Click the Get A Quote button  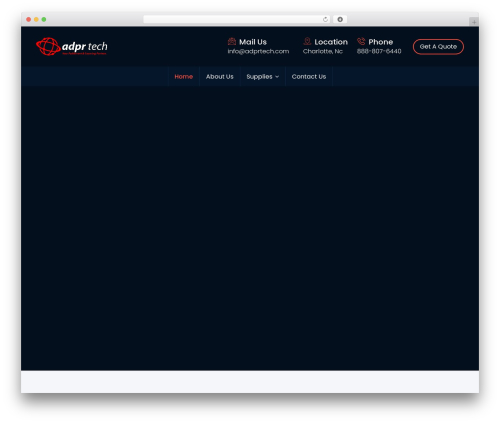coord(438,47)
